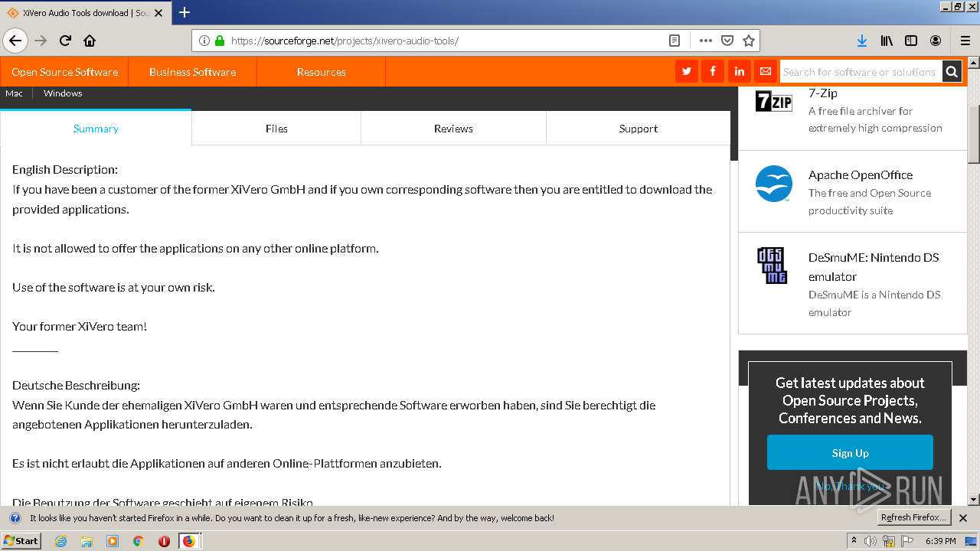Bookmark this page with the star icon
Image resolution: width=980 pixels, height=551 pixels.
pyautogui.click(x=749, y=41)
